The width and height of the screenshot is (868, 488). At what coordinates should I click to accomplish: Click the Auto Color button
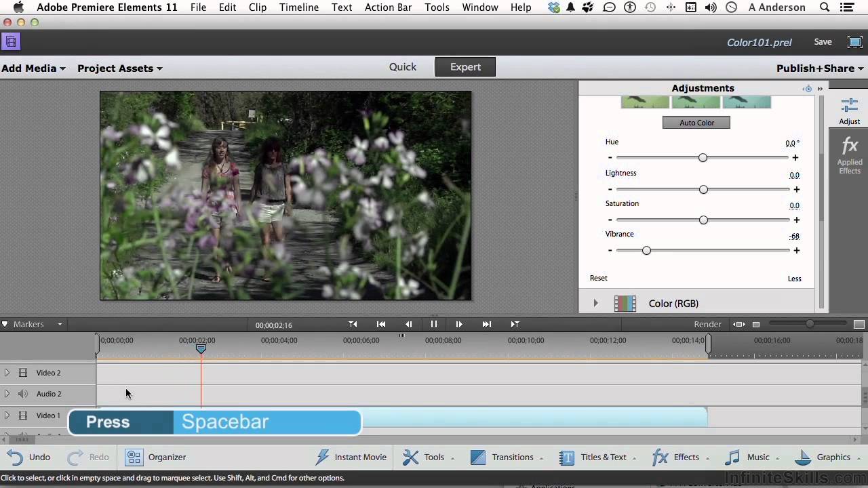pyautogui.click(x=696, y=123)
